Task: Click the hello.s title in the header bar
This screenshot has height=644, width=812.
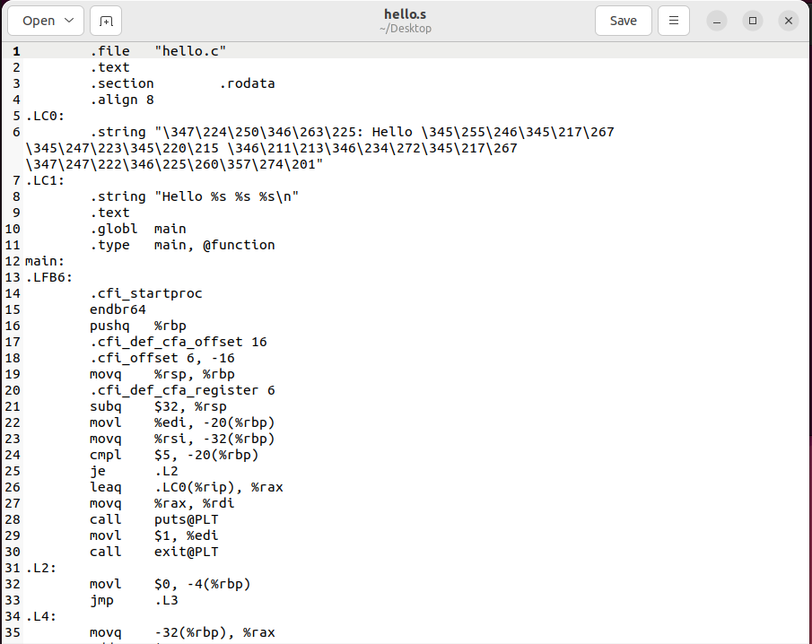Action: (405, 13)
